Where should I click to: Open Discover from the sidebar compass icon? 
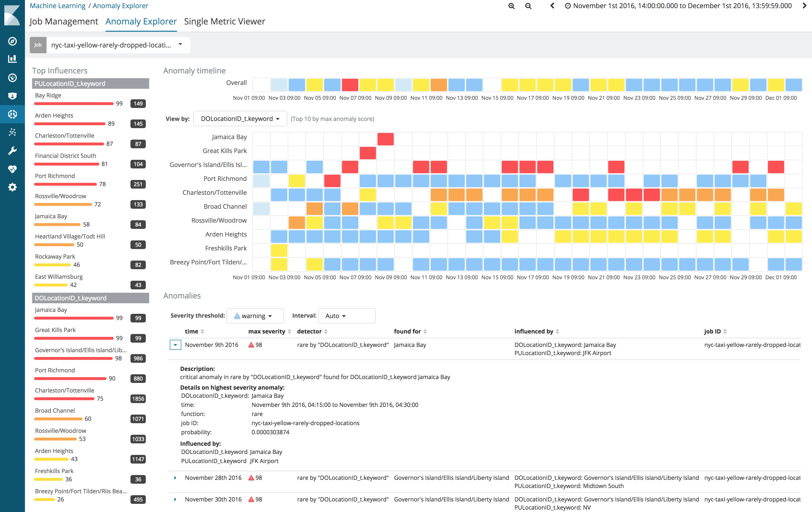tap(12, 42)
